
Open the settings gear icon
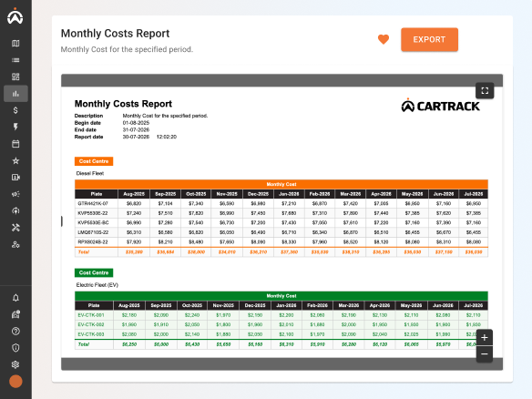point(15,364)
